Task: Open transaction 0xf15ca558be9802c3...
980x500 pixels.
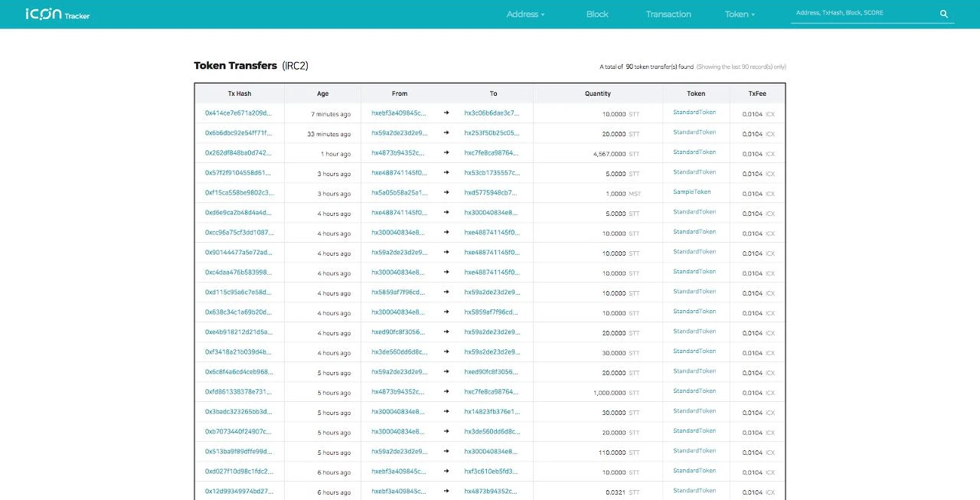Action: click(238, 193)
